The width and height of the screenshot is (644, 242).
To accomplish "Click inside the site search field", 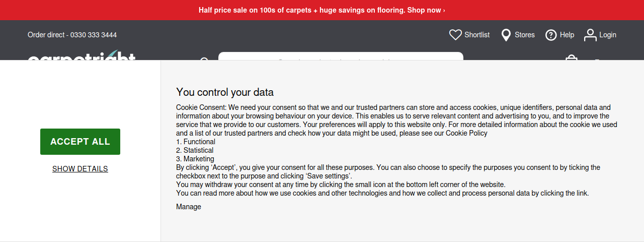I will click(341, 56).
